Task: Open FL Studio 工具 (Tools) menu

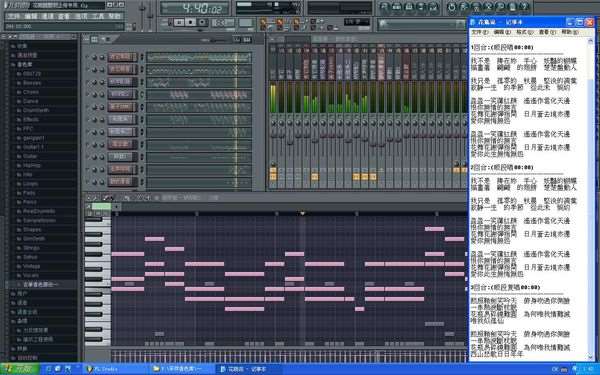Action: (x=98, y=16)
